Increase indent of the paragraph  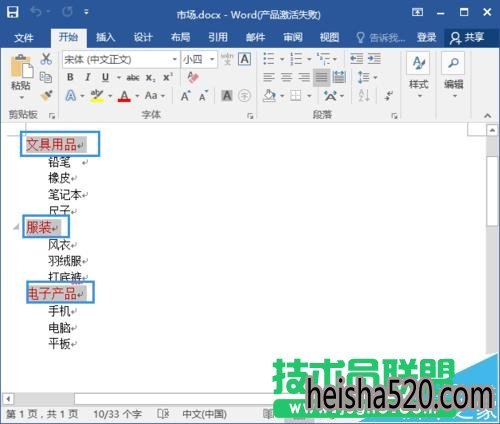point(374,59)
